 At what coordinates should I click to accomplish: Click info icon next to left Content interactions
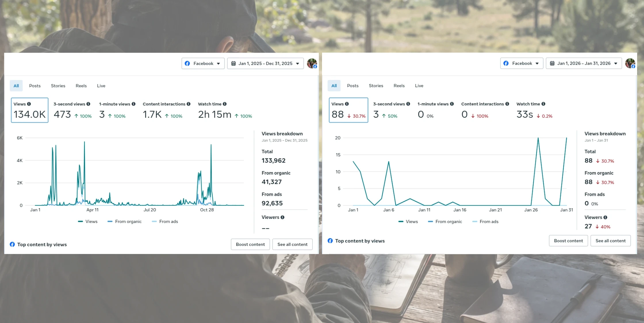click(189, 104)
